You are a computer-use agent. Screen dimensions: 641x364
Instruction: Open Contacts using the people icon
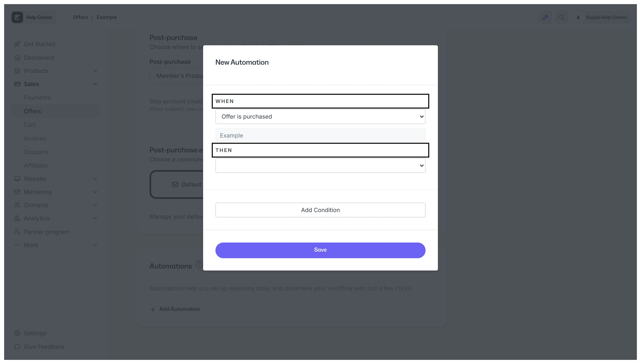[x=17, y=205]
